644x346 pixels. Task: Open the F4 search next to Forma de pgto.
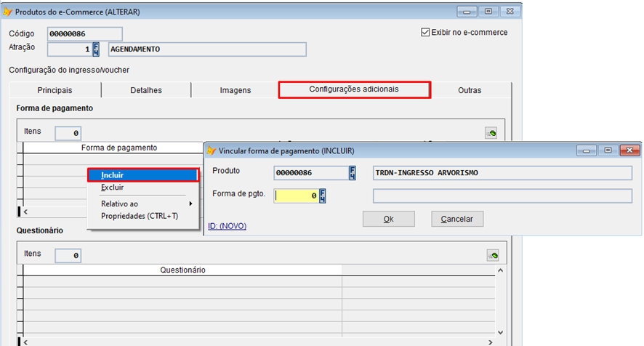click(x=323, y=196)
